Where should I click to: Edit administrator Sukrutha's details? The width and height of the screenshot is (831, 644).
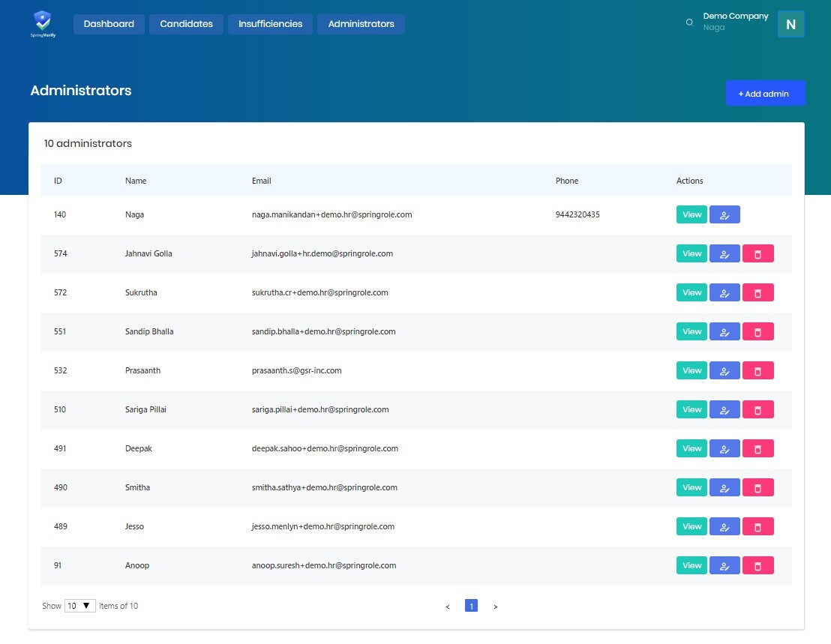point(724,293)
